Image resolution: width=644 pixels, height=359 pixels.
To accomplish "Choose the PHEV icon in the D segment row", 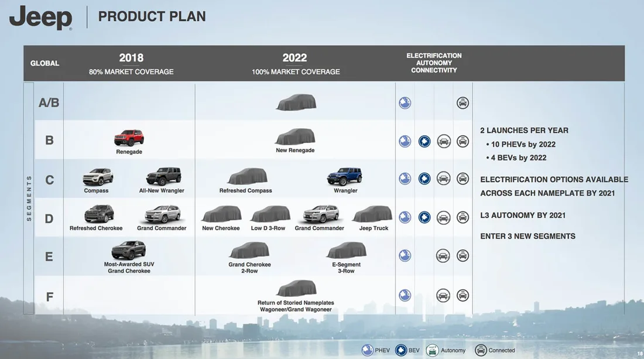I will point(405,217).
